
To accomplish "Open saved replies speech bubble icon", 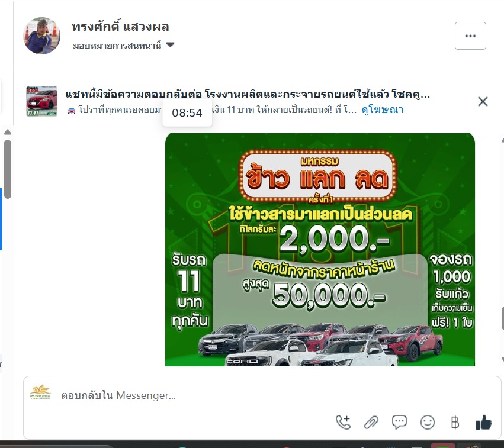I will pos(399,422).
